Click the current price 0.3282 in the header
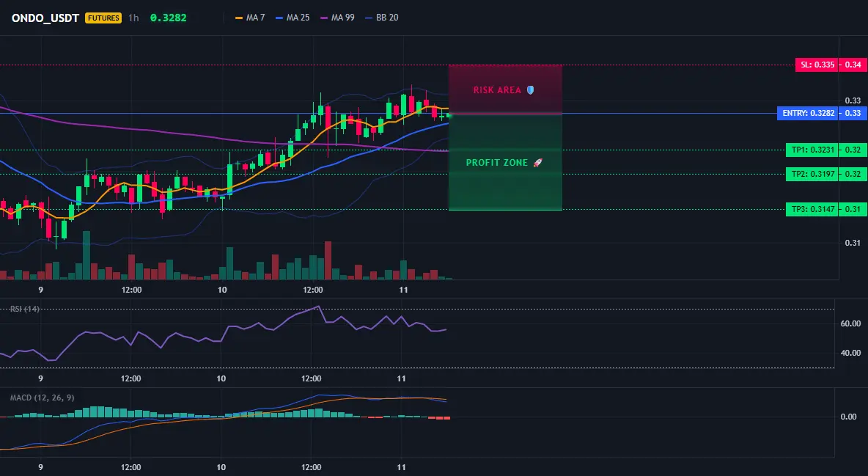Viewport: 868px width, 476px height. [169, 18]
